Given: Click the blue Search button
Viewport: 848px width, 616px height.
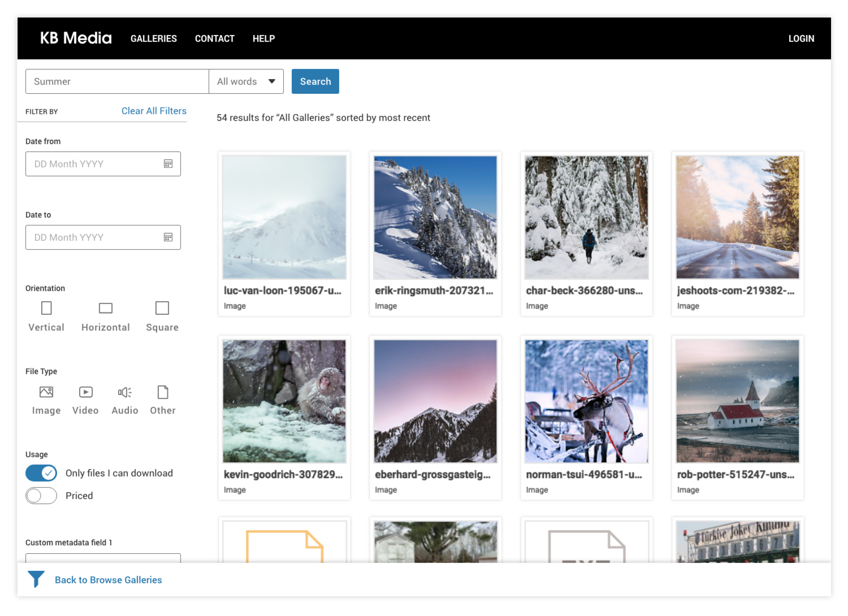Looking at the screenshot, I should [315, 81].
